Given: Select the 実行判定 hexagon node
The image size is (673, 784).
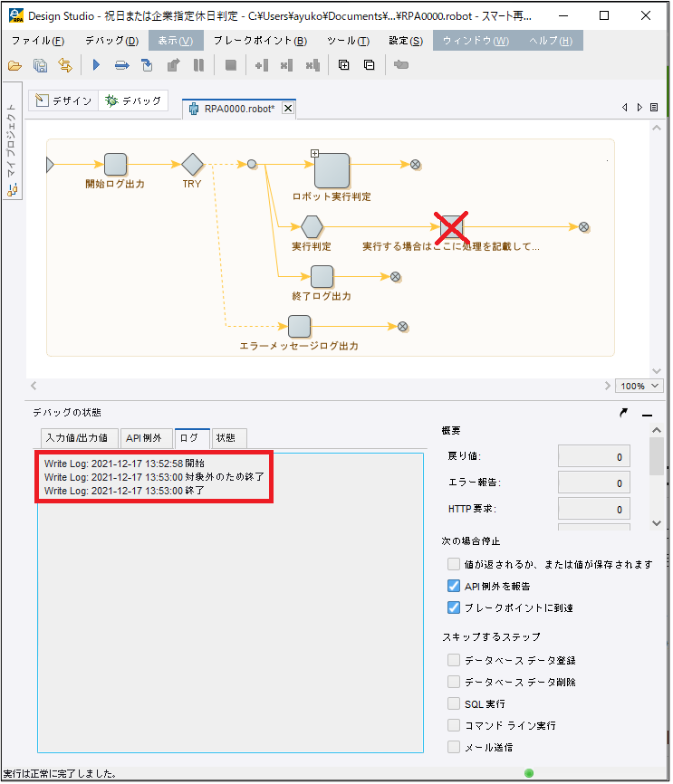Looking at the screenshot, I should [312, 227].
